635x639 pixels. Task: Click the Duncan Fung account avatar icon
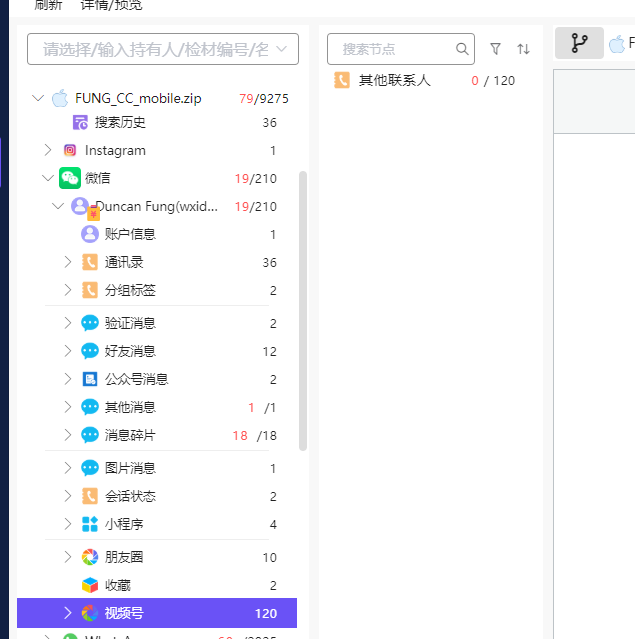[x=80, y=206]
